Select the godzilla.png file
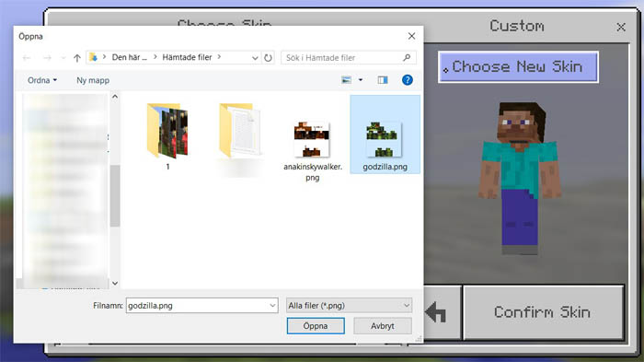Viewport: 644px width, 362px height. click(385, 134)
